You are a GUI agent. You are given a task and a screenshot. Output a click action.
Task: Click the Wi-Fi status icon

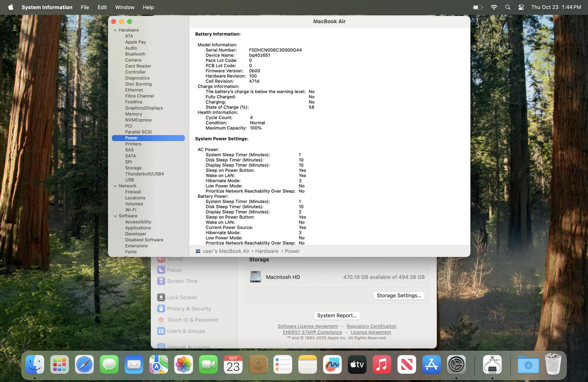pyautogui.click(x=493, y=7)
